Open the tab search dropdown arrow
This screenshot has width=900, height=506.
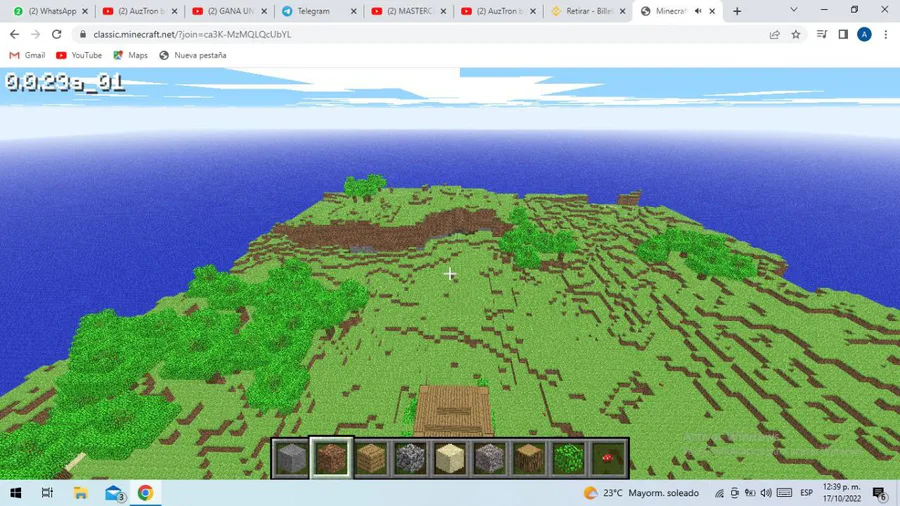pos(794,10)
